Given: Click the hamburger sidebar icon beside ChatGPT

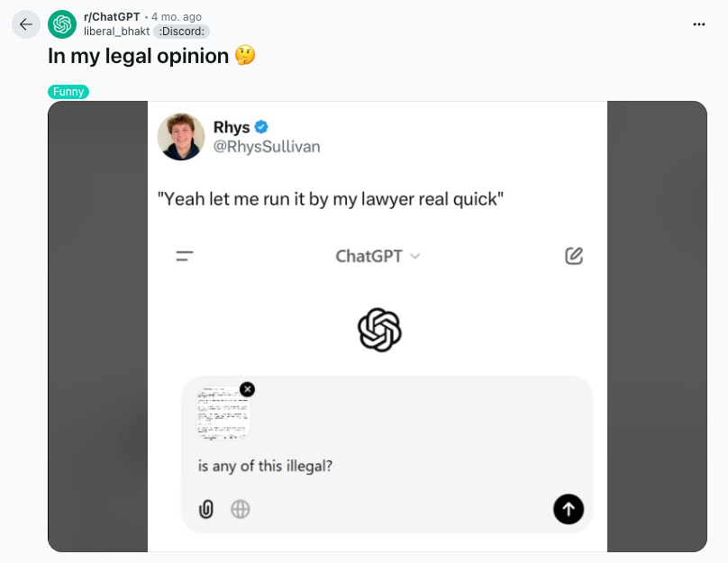Looking at the screenshot, I should 185,256.
